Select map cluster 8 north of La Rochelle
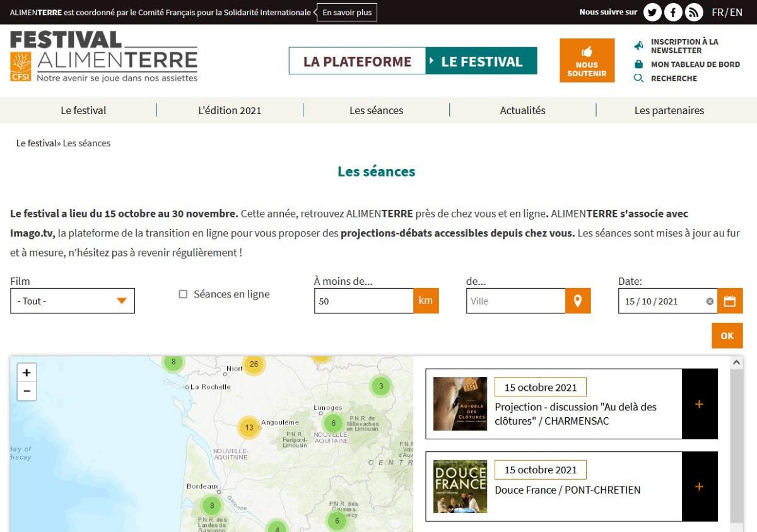The image size is (757, 532). (x=173, y=362)
